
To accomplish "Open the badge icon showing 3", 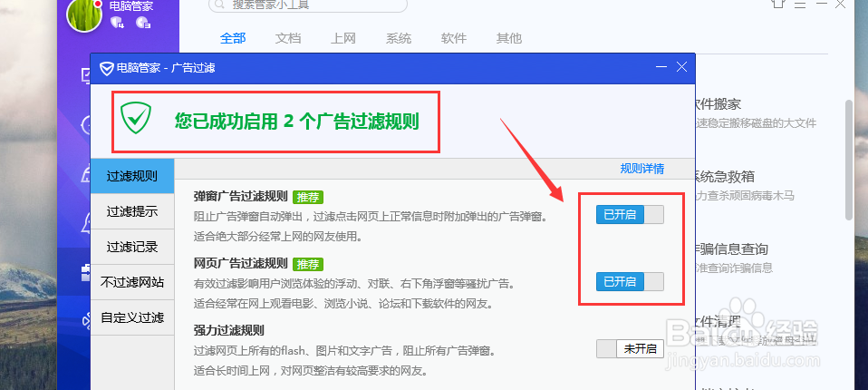I will click(143, 22).
